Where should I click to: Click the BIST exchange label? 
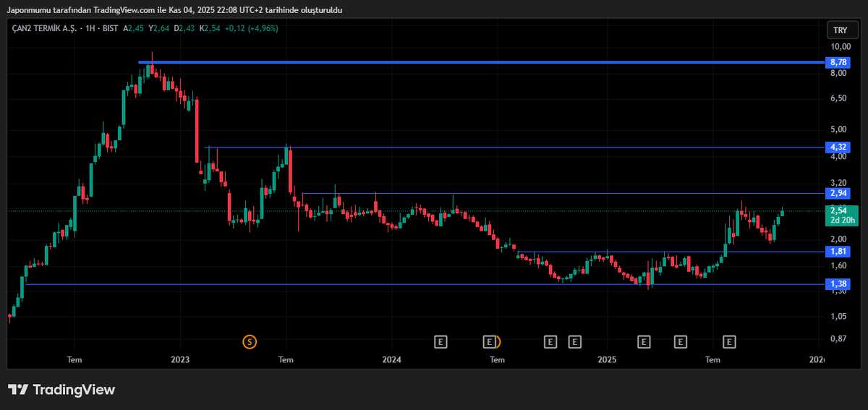(111, 28)
